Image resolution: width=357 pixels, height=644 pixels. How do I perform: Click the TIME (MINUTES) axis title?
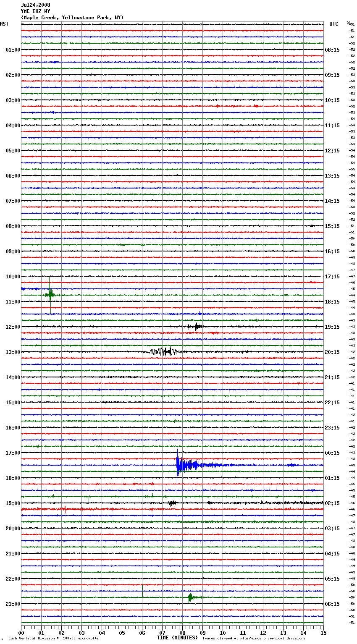(x=177, y=638)
